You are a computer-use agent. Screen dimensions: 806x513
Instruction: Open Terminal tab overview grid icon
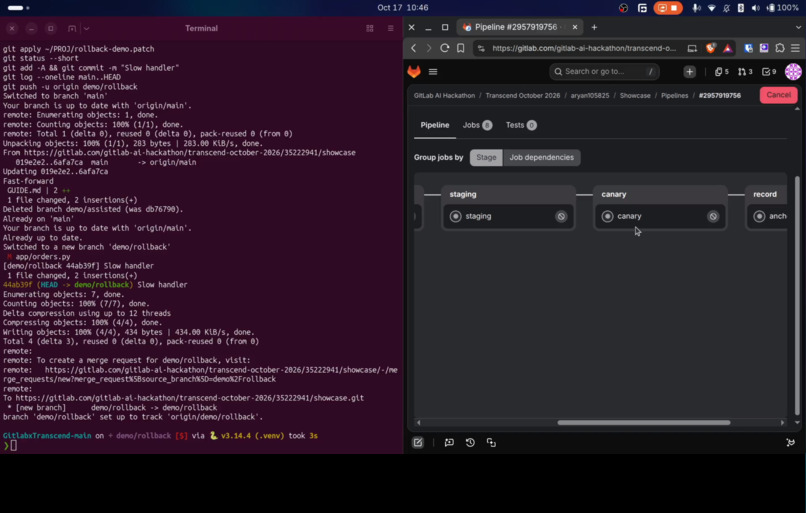point(370,28)
